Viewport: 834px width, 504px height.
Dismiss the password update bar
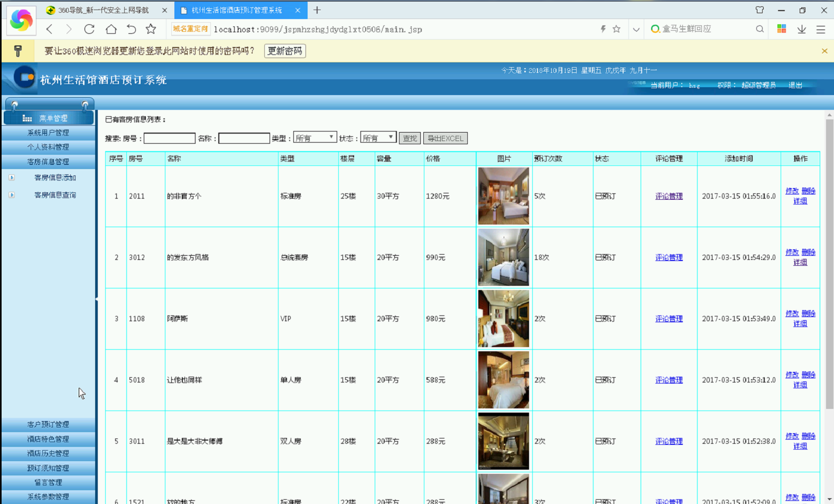coord(824,51)
